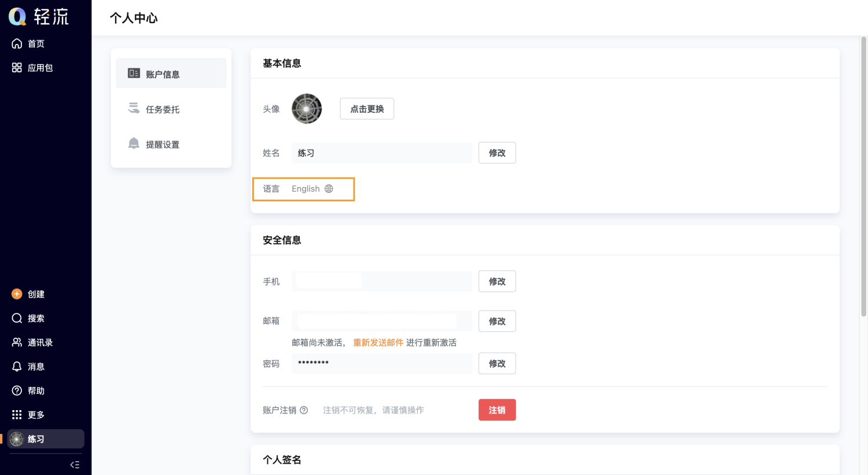Image resolution: width=868 pixels, height=475 pixels.
Task: Collapse the left sidebar
Action: click(x=75, y=465)
